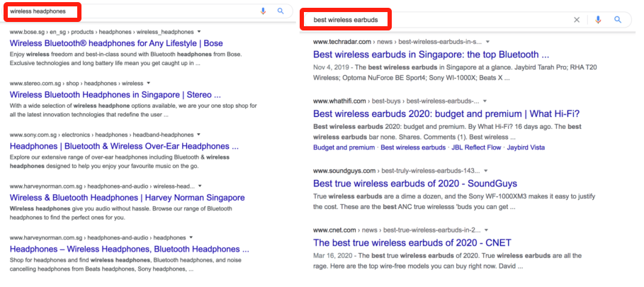Expand the arrow next to the www.soundguys.com URL
The width and height of the screenshot is (644, 287).
coord(487,171)
